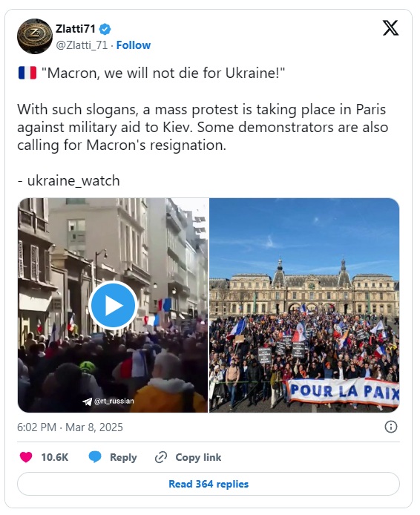Read 364 replies

(x=209, y=484)
